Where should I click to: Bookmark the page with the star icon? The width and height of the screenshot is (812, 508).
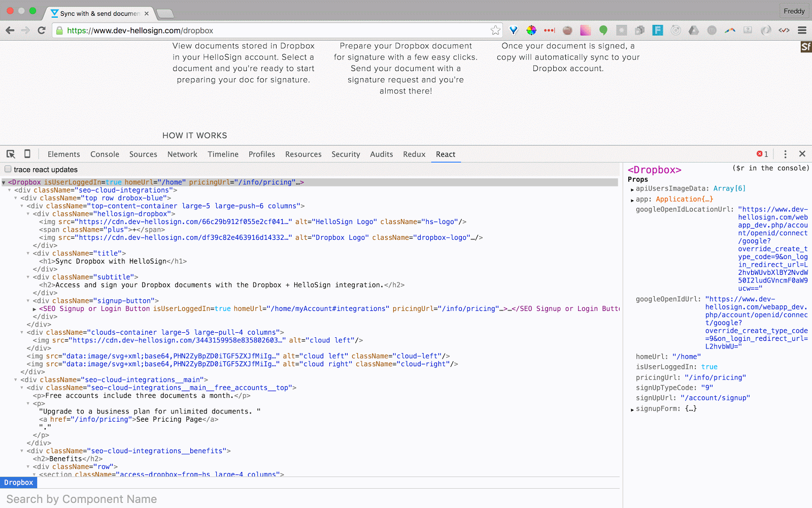(x=495, y=30)
